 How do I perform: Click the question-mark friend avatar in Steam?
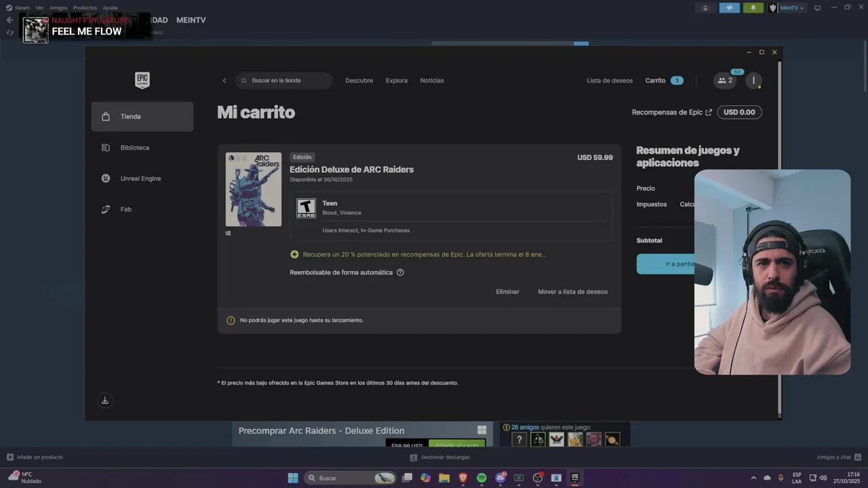(x=519, y=440)
